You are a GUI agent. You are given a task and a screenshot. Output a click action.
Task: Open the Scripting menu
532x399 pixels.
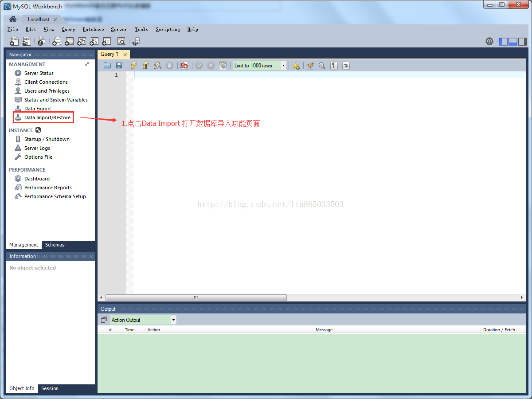(168, 29)
